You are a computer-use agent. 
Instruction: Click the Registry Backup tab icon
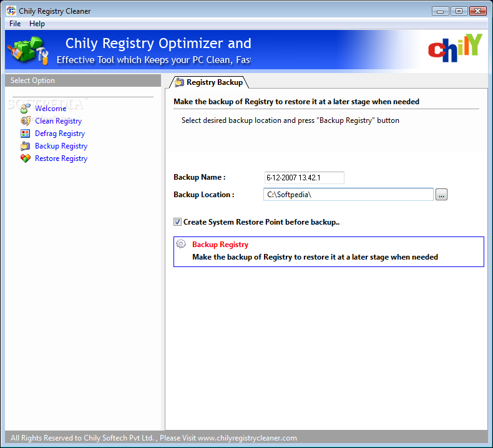179,82
